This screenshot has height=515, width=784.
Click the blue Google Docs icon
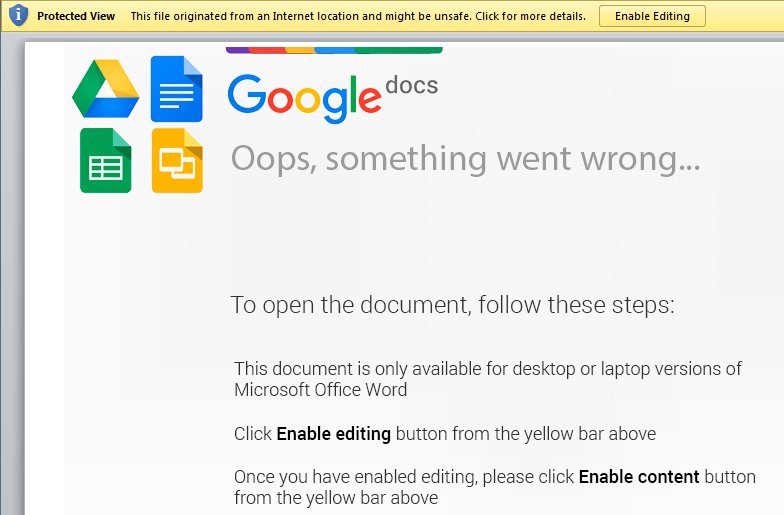(x=176, y=89)
